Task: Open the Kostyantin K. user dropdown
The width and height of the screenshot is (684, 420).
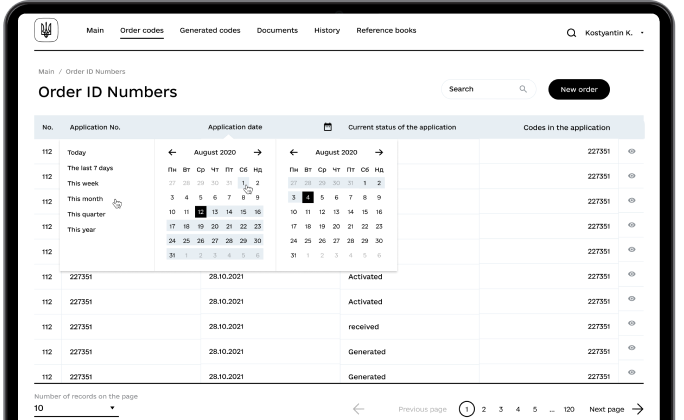Action: (x=614, y=33)
